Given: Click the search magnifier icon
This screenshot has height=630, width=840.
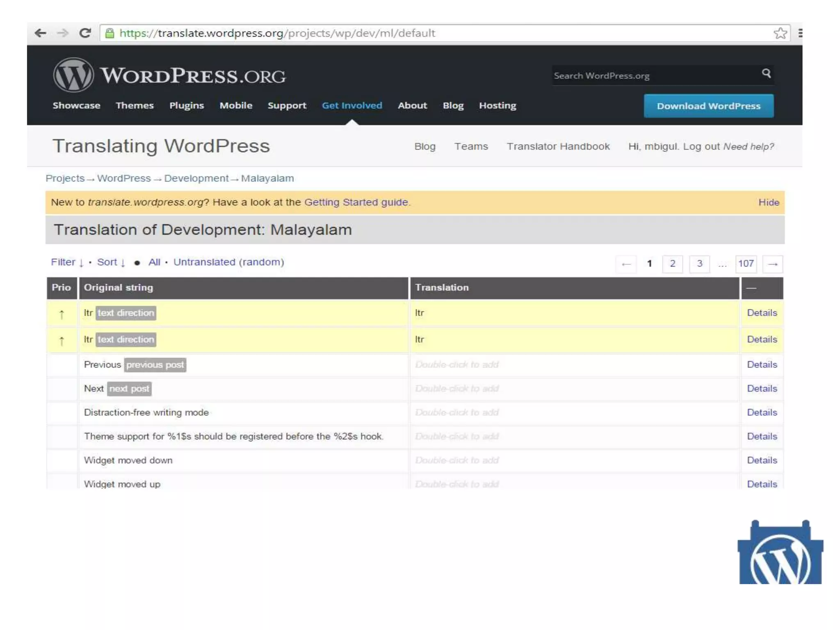Looking at the screenshot, I should (766, 73).
